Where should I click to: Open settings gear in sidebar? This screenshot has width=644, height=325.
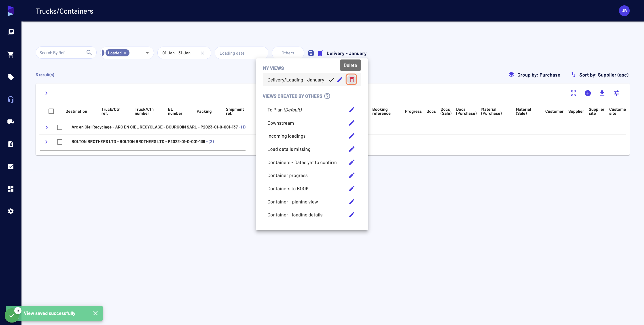(11, 211)
